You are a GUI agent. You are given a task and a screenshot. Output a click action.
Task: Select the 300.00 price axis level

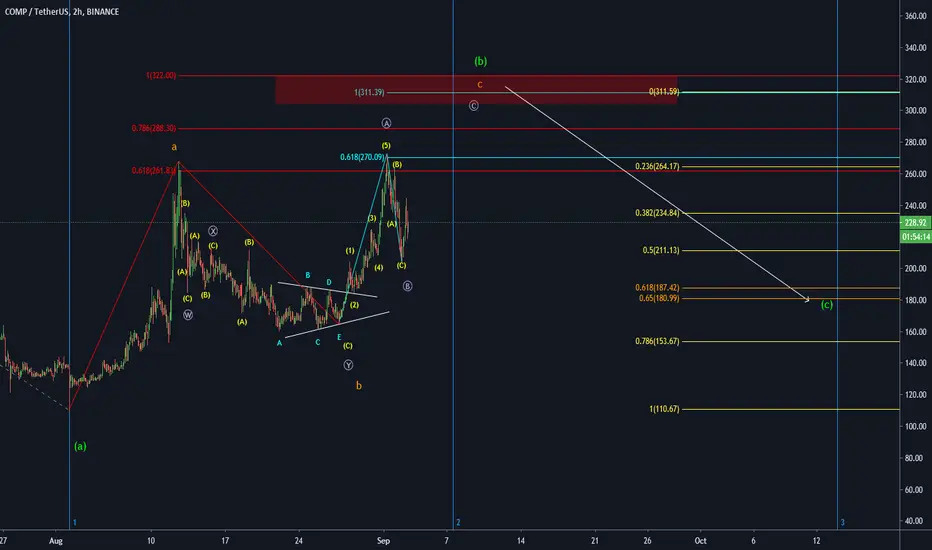915,111
